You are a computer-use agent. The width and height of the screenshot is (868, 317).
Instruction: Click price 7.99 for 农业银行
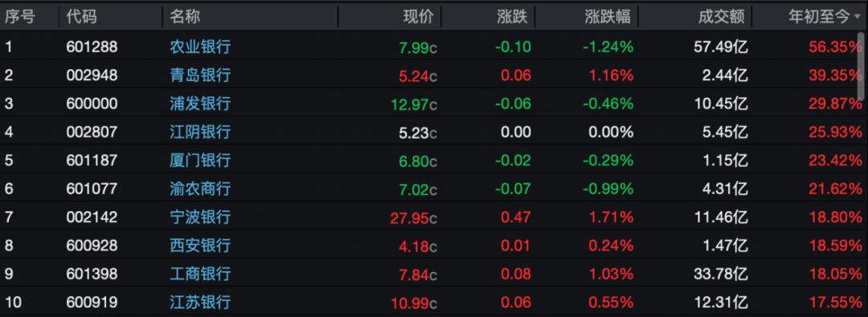(x=418, y=47)
